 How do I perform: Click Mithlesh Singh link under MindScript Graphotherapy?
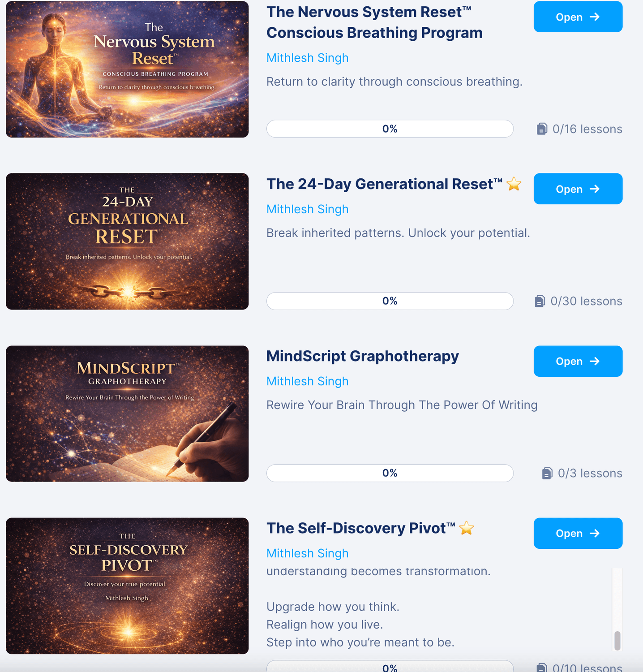(308, 381)
